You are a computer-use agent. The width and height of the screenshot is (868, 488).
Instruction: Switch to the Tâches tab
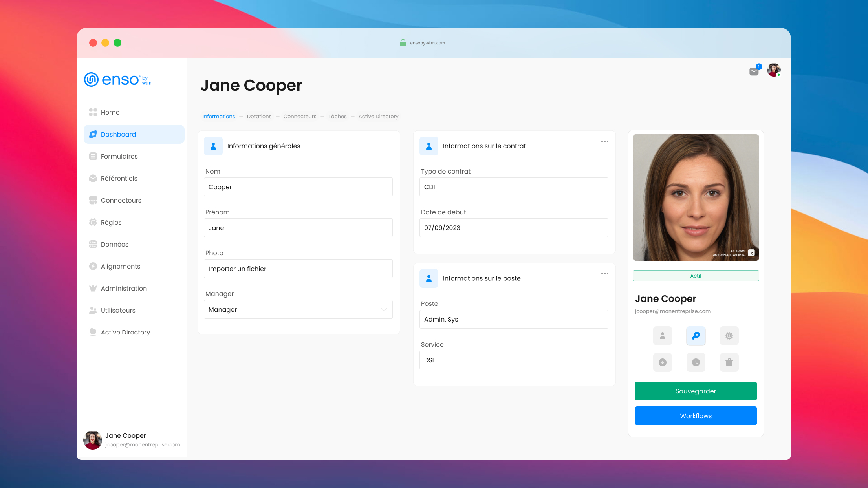tap(337, 116)
